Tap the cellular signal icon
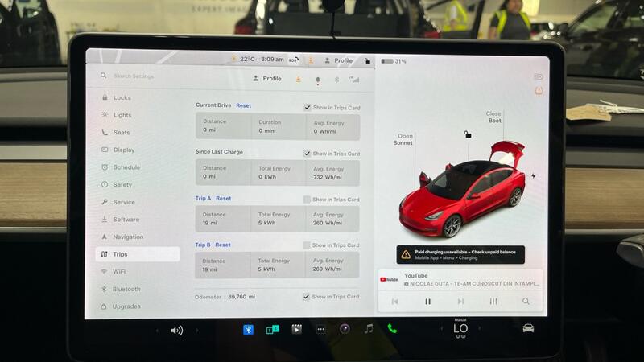Image resolution: width=644 pixels, height=362 pixels. [x=354, y=79]
